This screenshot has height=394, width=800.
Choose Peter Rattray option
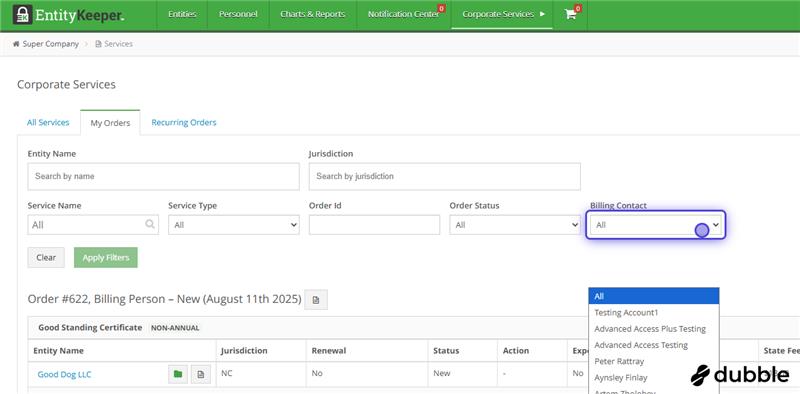tap(654, 361)
